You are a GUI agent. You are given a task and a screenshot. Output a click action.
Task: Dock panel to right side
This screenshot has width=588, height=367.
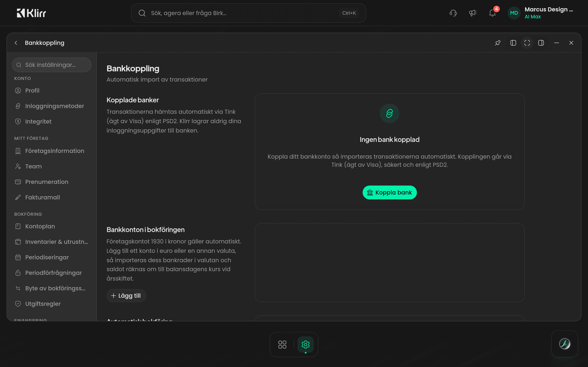tap(541, 43)
